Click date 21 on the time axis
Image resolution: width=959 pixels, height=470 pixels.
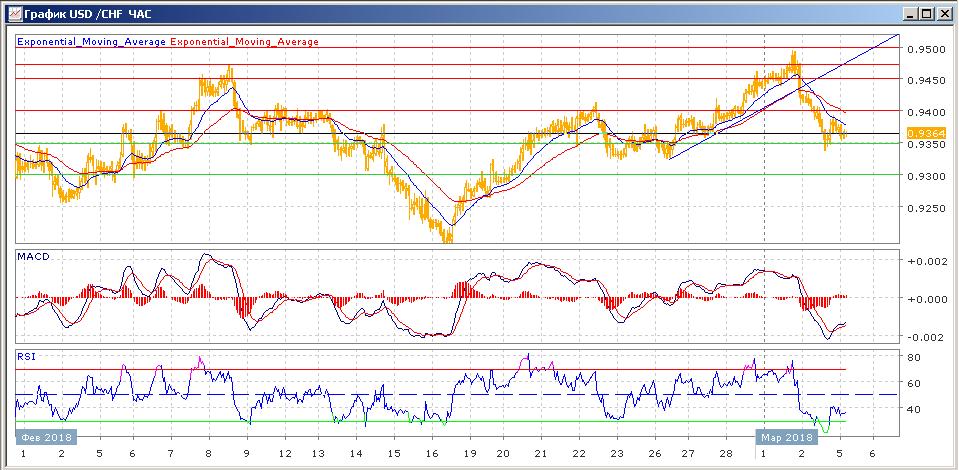tap(540, 453)
